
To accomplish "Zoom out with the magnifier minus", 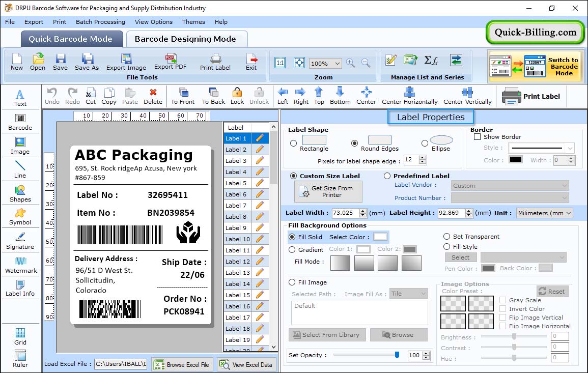I will (x=366, y=63).
